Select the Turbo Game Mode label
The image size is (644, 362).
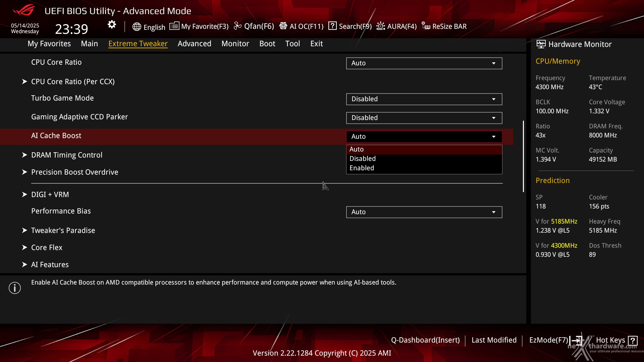pyautogui.click(x=62, y=98)
